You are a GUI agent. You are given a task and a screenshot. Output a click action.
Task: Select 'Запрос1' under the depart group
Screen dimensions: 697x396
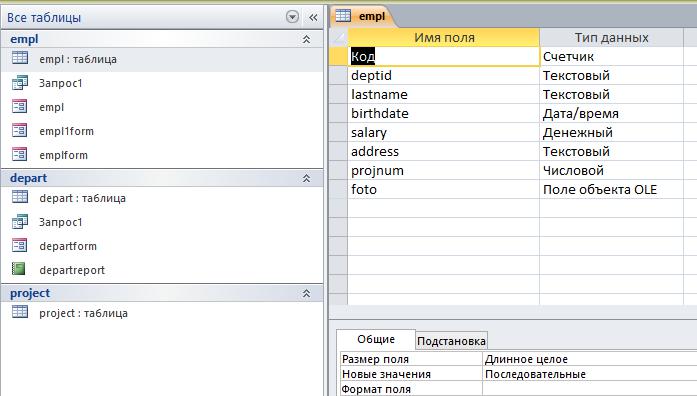162,222
